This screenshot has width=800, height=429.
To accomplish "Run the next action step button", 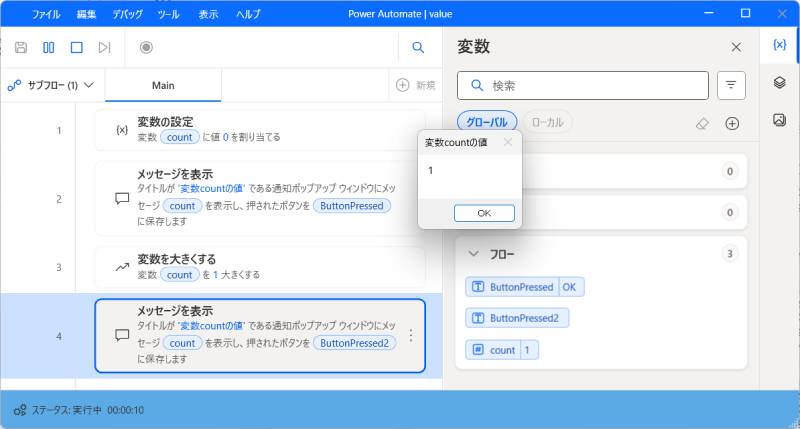I will tap(105, 47).
